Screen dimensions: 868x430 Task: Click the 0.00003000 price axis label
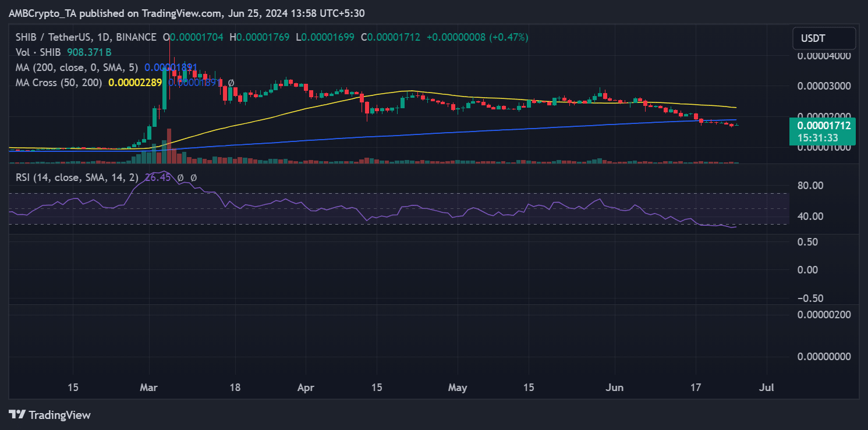824,86
